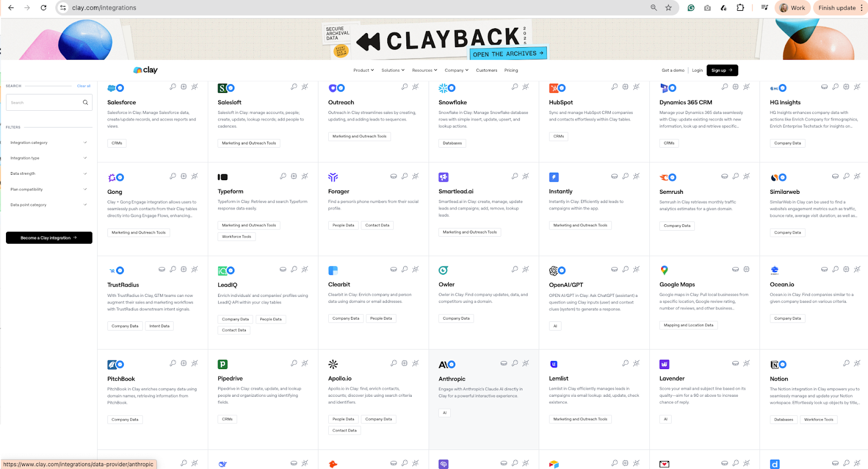Viewport: 868px width, 469px height.
Task: Open the Salesforce integration logo
Action: tap(112, 88)
